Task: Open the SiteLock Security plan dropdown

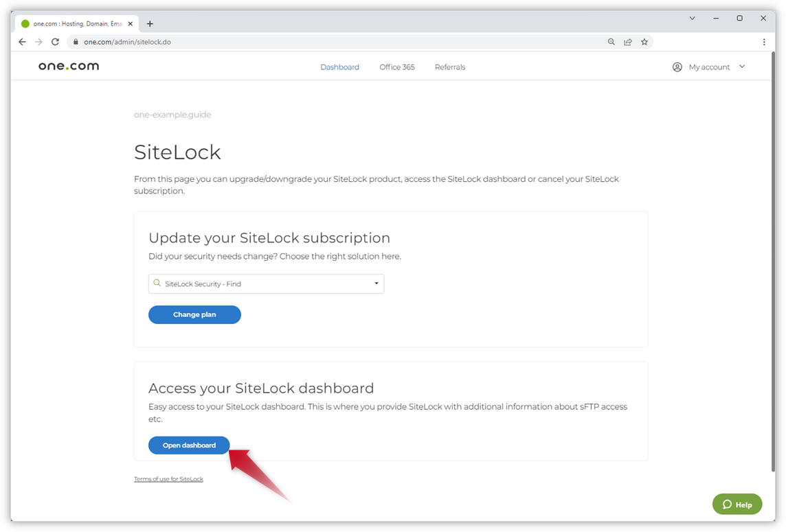Action: pos(266,284)
